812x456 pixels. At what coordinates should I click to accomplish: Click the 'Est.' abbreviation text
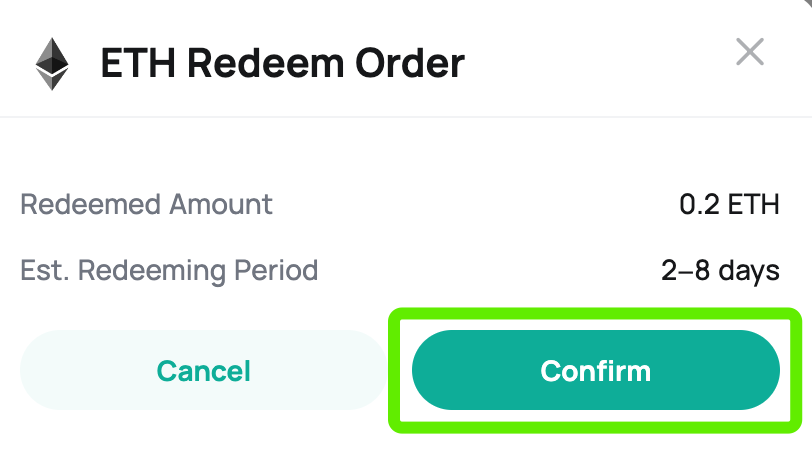click(x=44, y=270)
